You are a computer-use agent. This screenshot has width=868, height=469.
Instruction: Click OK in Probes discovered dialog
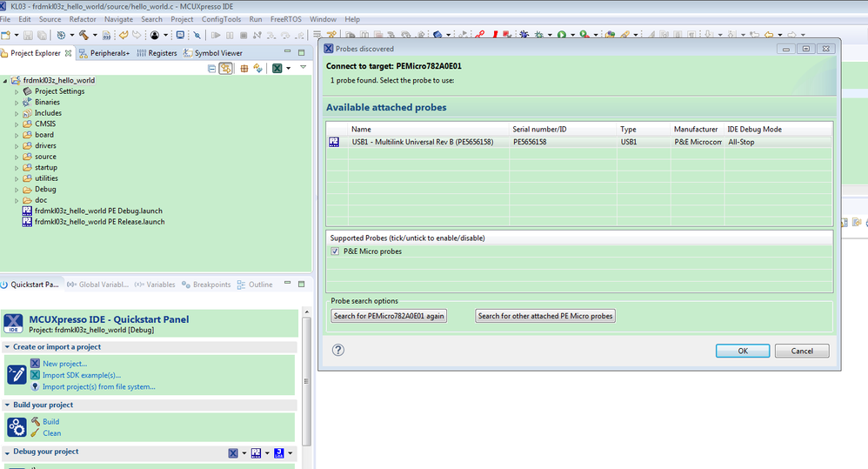(x=743, y=351)
